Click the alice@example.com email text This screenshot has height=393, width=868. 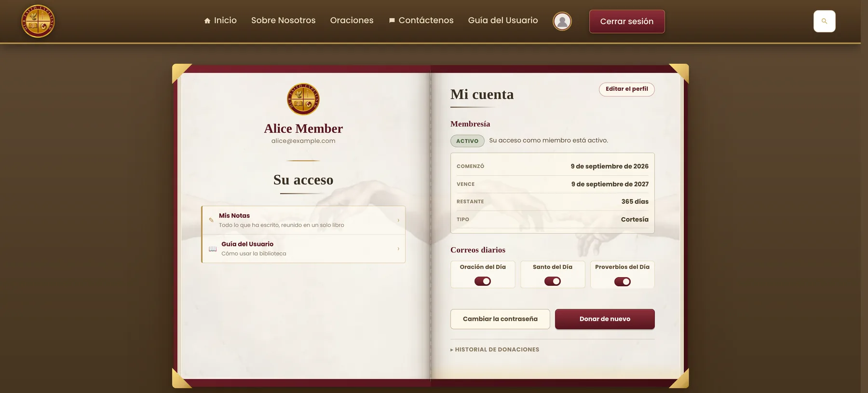pyautogui.click(x=303, y=141)
